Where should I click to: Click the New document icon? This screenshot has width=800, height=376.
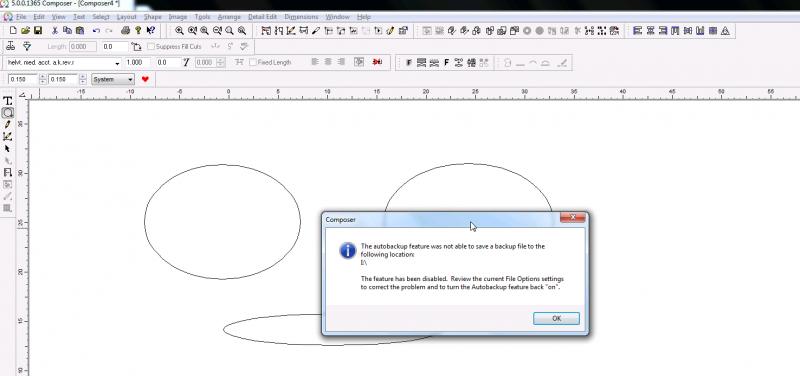point(13,31)
